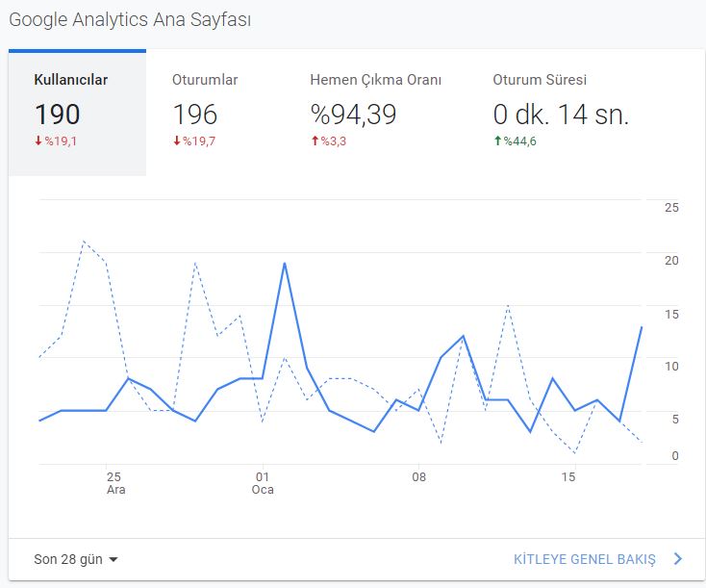
Task: Click the 20 value on the y-axis
Action: (x=671, y=261)
